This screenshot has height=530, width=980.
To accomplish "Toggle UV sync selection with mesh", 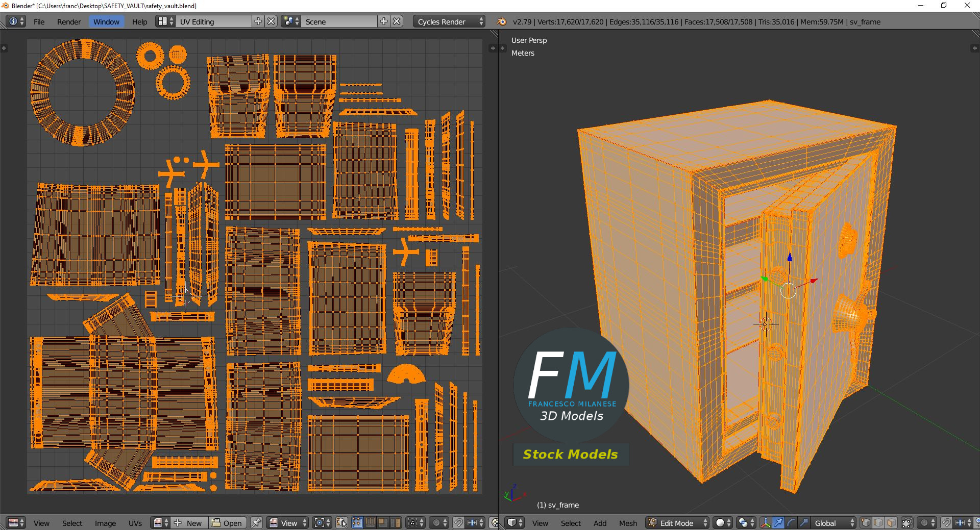I will pyautogui.click(x=341, y=523).
